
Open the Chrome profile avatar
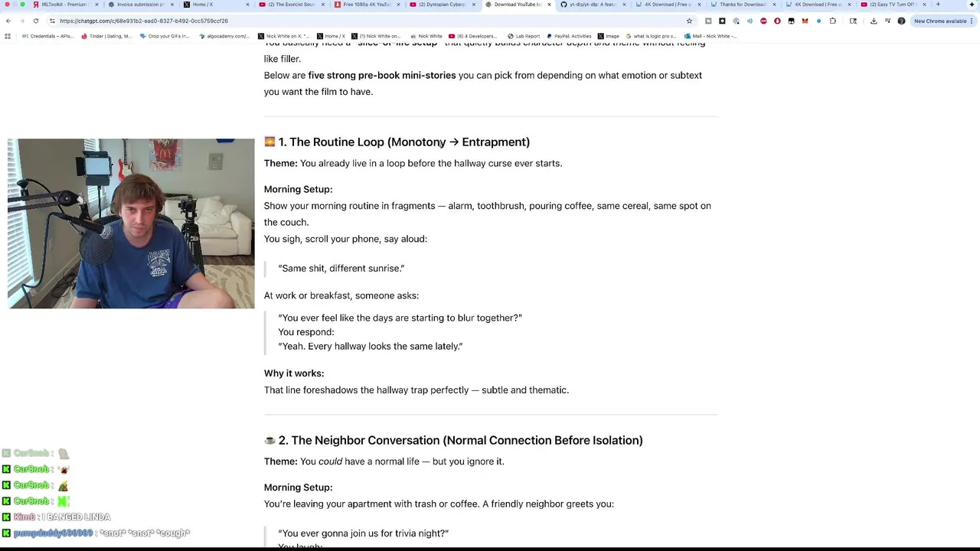[901, 21]
